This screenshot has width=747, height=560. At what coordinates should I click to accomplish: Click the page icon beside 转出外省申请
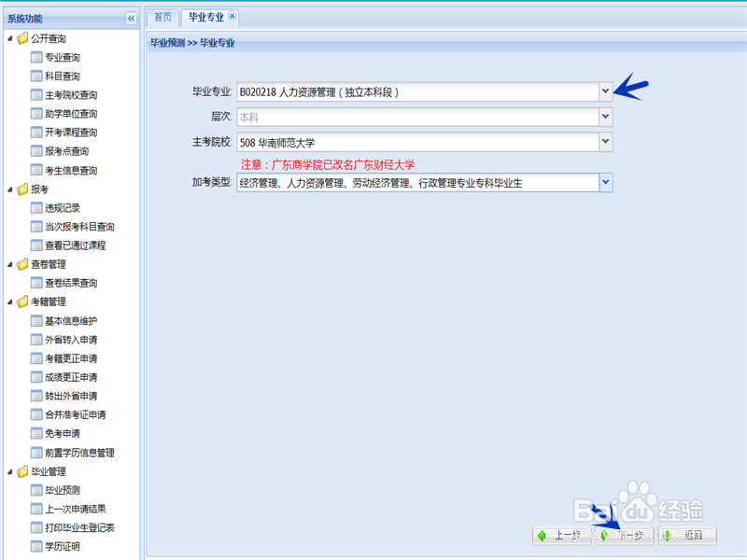coord(36,396)
